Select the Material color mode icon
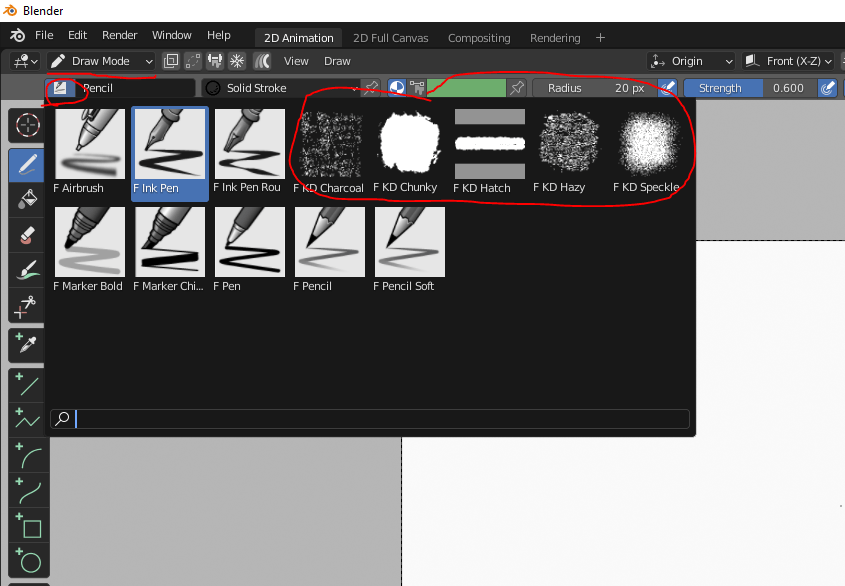The height and width of the screenshot is (586, 845). pyautogui.click(x=397, y=88)
